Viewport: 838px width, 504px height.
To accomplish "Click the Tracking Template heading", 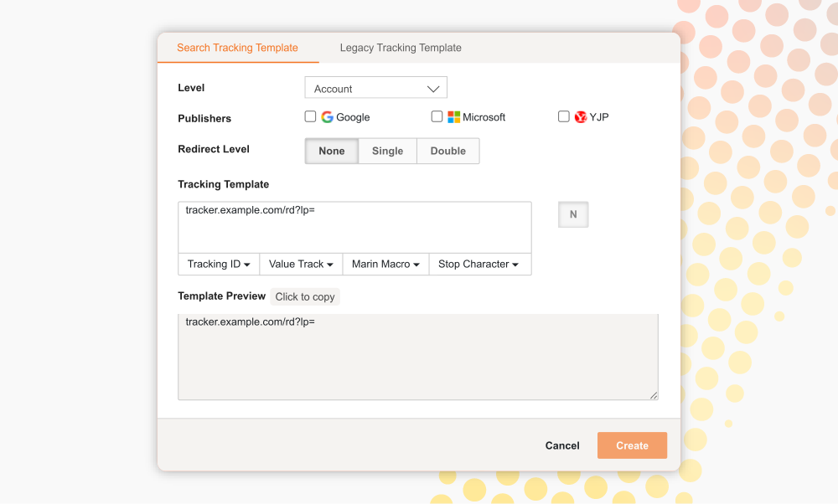I will click(224, 184).
